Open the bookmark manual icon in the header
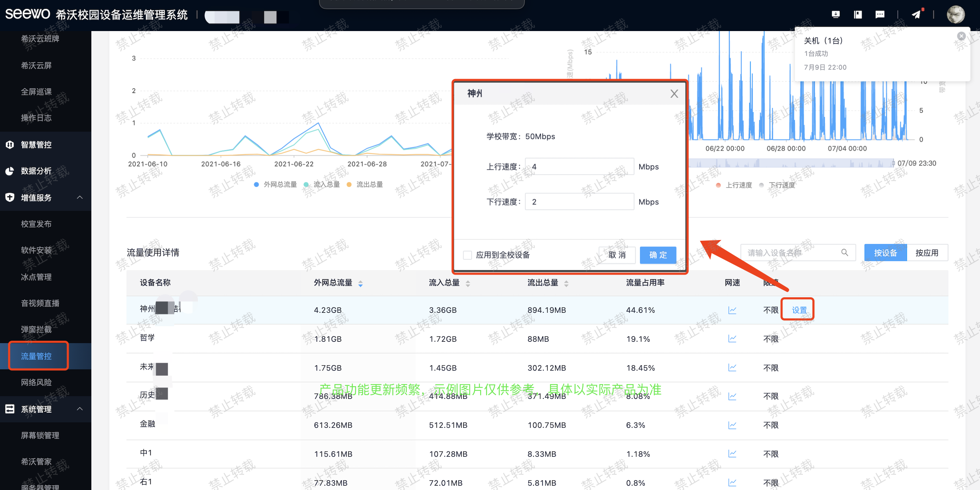The width and height of the screenshot is (980, 490). click(x=858, y=14)
